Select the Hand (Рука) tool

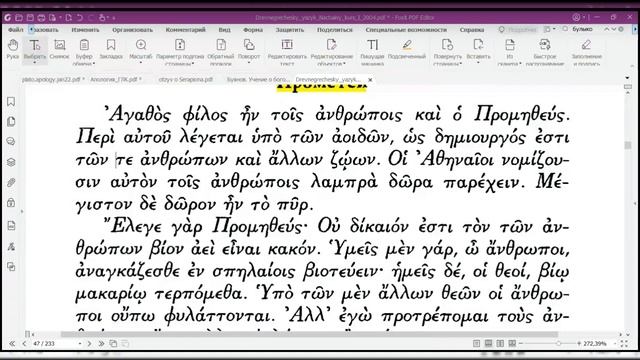(x=13, y=49)
